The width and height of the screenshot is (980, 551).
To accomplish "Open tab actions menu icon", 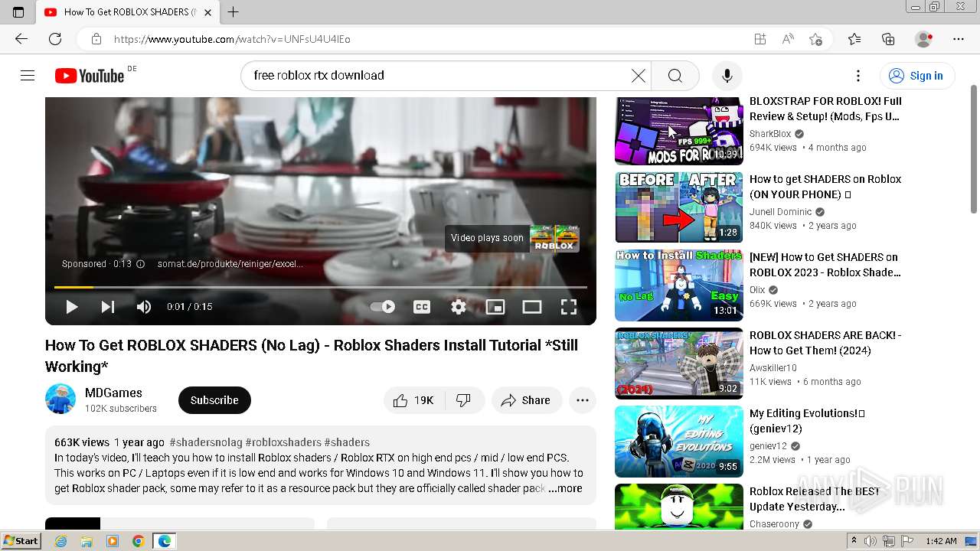I will click(x=18, y=12).
